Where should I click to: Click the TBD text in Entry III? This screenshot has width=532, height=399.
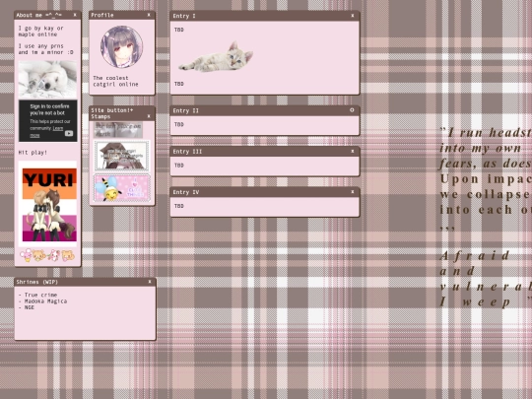tap(178, 166)
